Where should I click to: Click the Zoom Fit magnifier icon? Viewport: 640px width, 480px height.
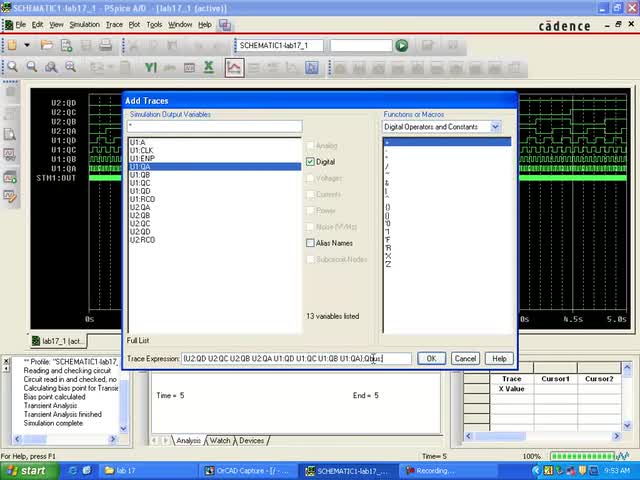(71, 67)
